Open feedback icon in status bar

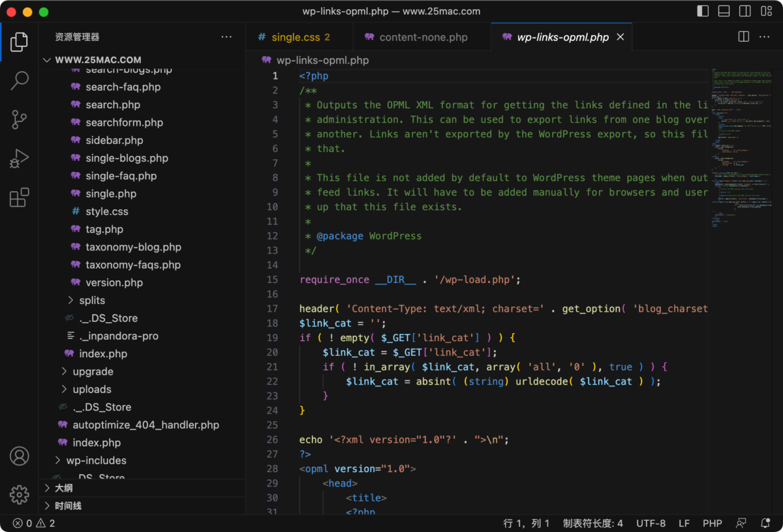[741, 523]
